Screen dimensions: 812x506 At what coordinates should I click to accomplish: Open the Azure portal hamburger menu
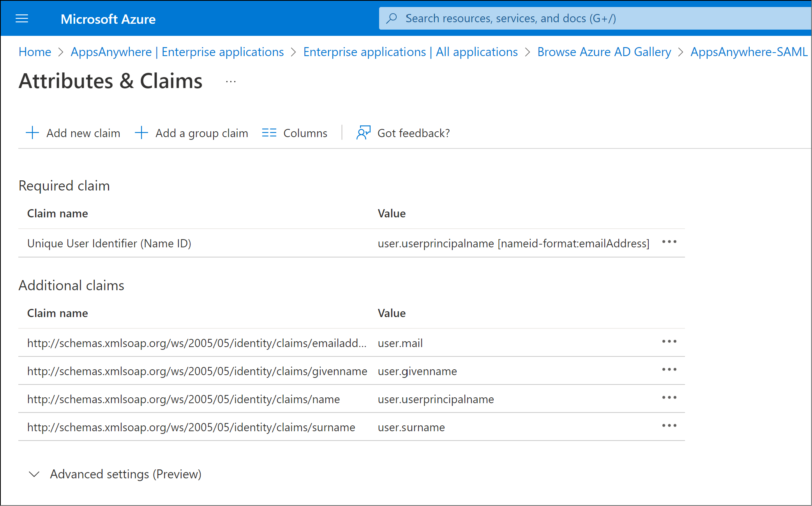point(22,18)
